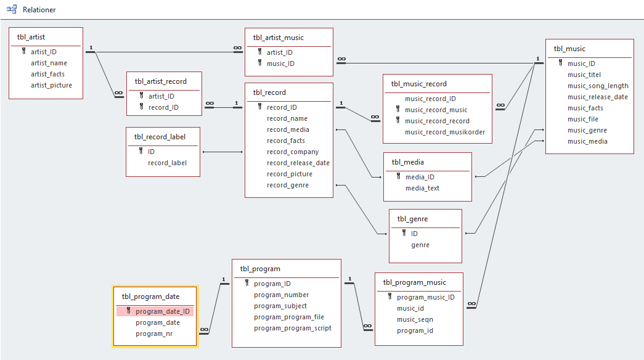Screen dimensions: 644x360
Task: Select the genre field in tbl_genre
Action: [x=420, y=245]
